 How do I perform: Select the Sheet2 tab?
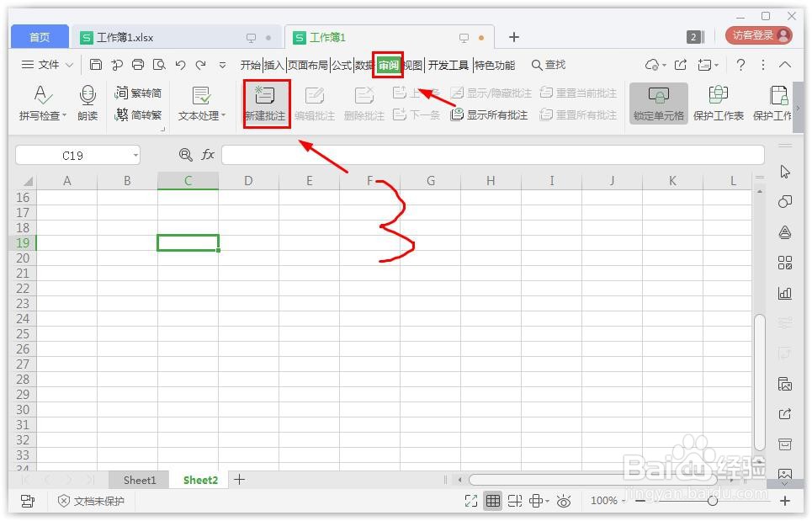(200, 480)
